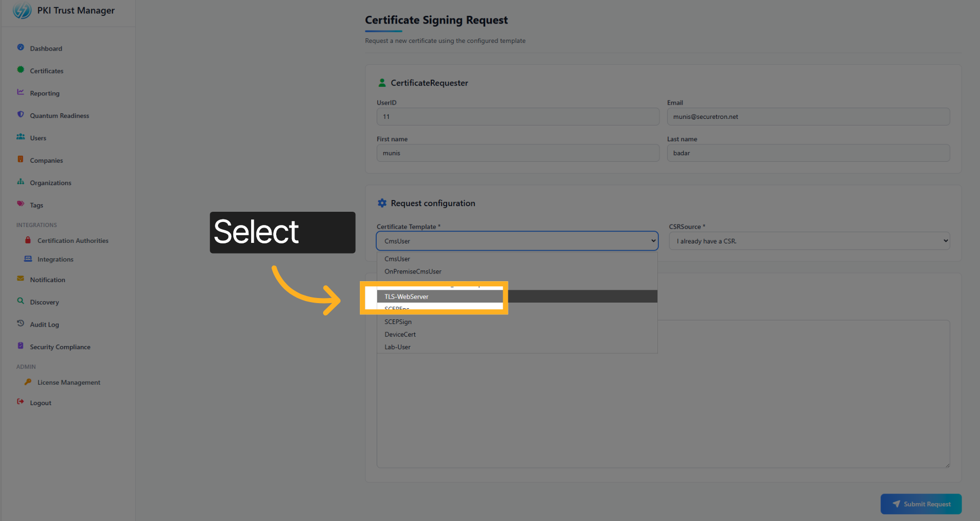Open Security Compliance settings
The image size is (980, 521).
pos(60,346)
